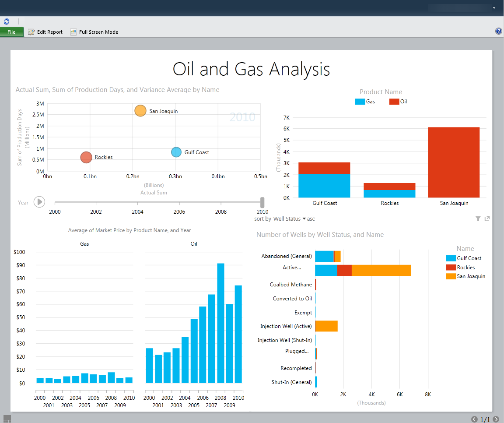504x423 pixels.
Task: Click the filter icon above the wells chart
Action: click(478, 219)
